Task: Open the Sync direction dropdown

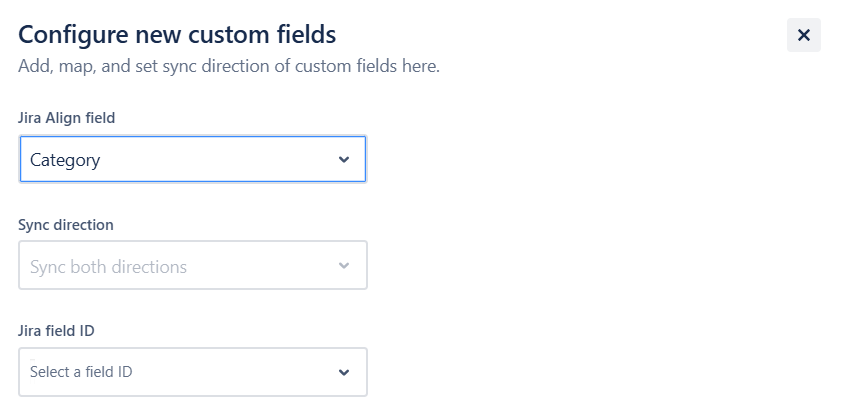Action: click(x=193, y=266)
